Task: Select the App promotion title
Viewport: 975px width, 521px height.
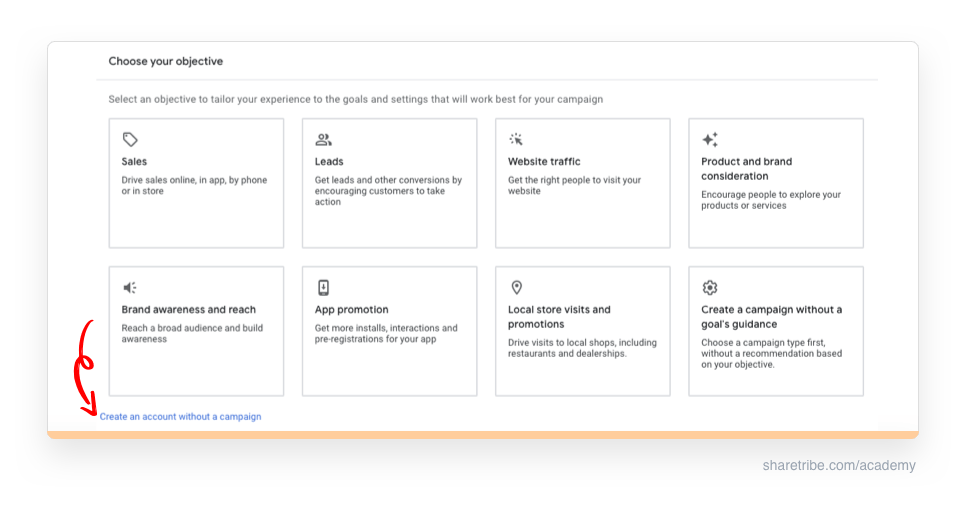Action: tap(351, 310)
